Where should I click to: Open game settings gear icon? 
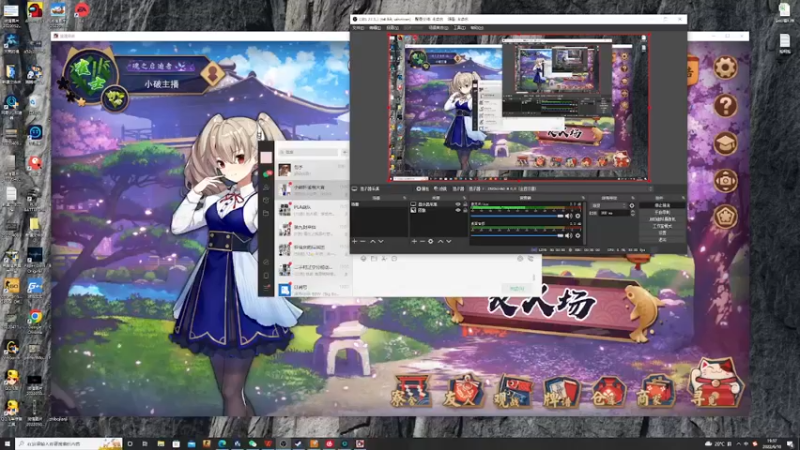(x=725, y=67)
